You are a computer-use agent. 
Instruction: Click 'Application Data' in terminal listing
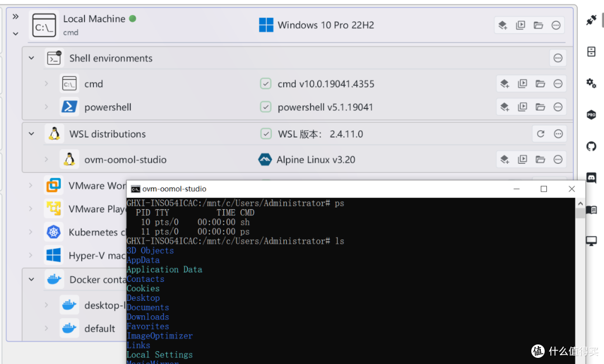coord(164,270)
